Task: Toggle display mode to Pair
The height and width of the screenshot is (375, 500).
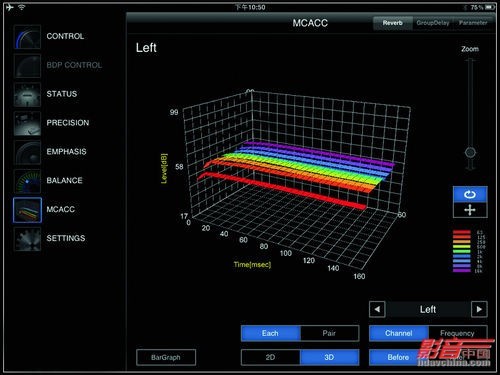Action: (x=329, y=333)
